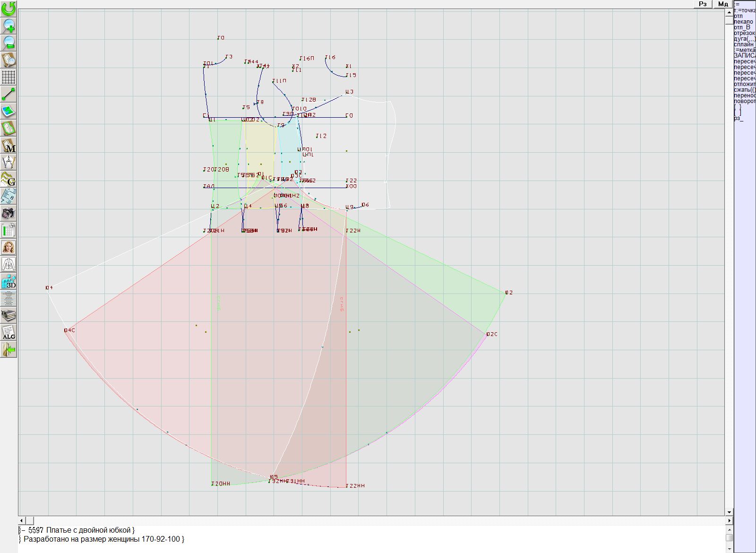Zoom in with the magnifier plus icon
This screenshot has height=553, width=756.
pos(9,26)
